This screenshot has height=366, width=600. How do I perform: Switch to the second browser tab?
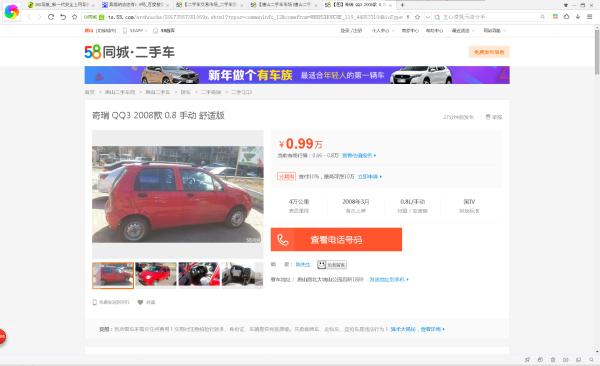pyautogui.click(x=134, y=5)
